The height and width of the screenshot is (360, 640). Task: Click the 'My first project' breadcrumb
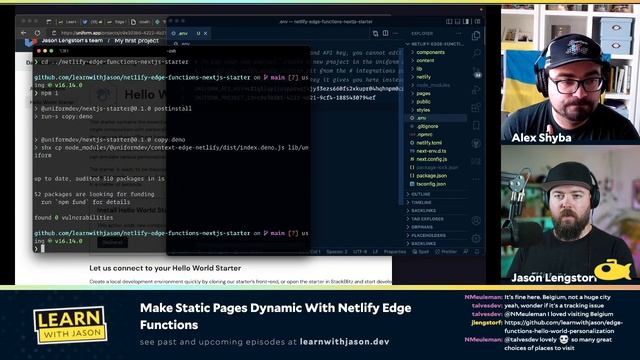[x=136, y=41]
